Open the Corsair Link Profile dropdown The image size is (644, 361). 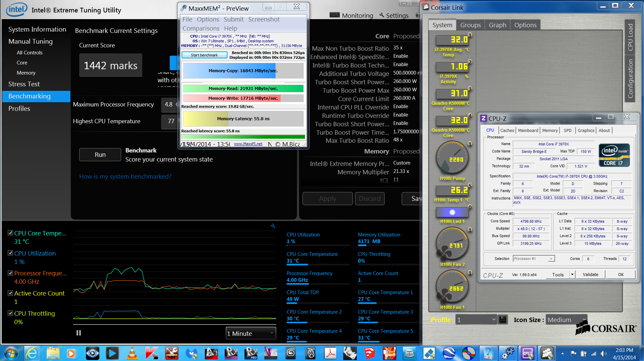pos(476,320)
